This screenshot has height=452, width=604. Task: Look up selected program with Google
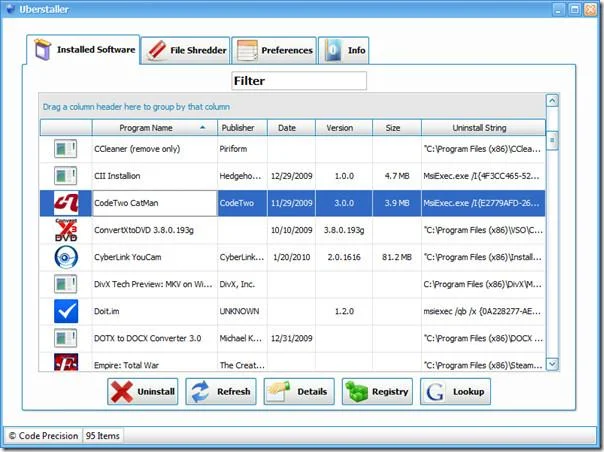[456, 392]
